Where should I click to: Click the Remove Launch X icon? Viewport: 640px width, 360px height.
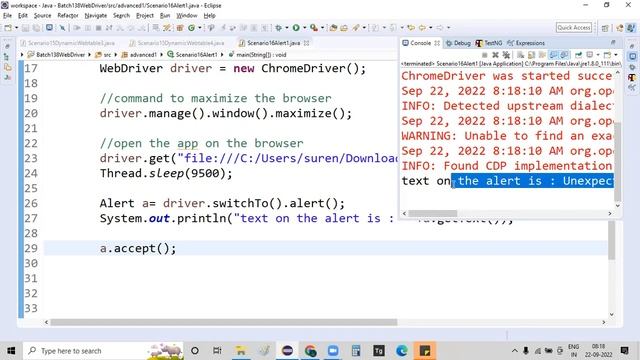coord(495,55)
